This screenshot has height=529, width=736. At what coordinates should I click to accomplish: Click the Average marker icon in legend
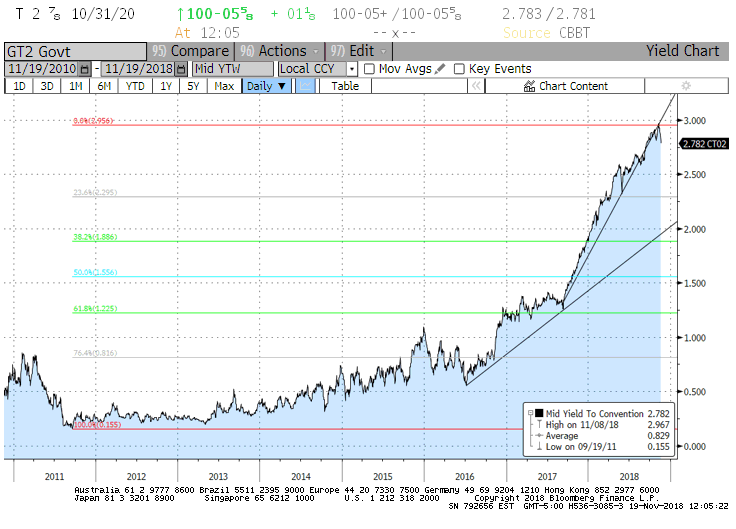pos(539,436)
